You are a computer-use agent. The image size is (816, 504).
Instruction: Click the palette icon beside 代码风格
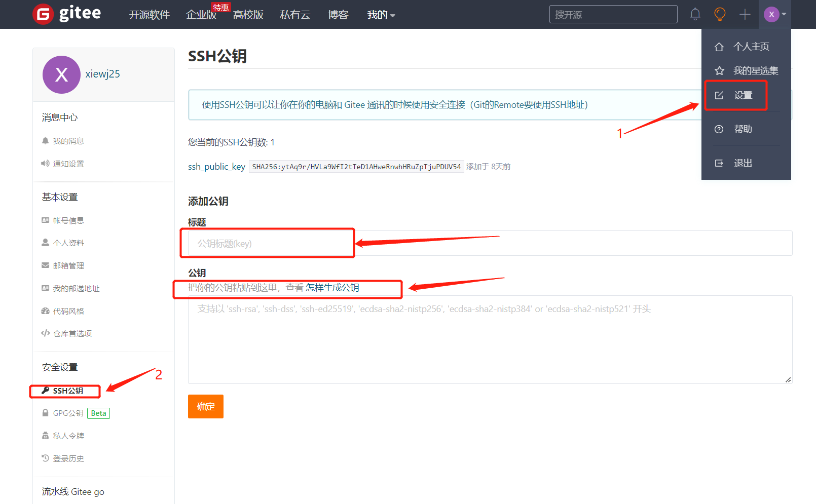tap(46, 311)
